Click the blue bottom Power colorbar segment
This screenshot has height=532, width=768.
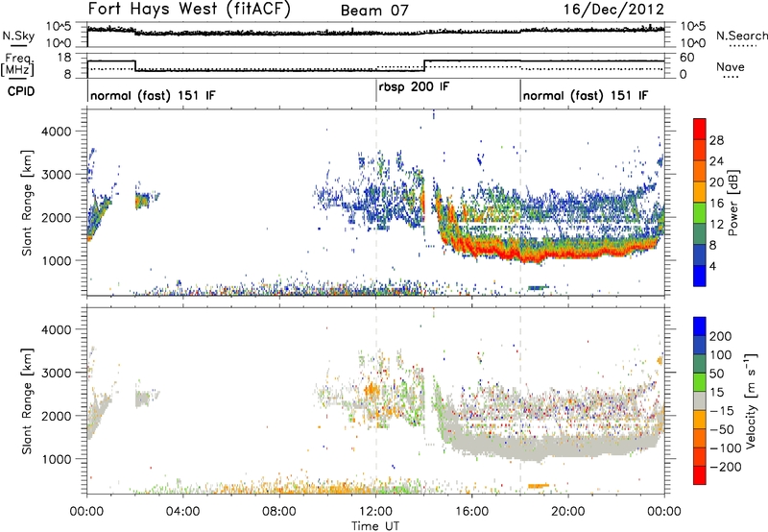pyautogui.click(x=700, y=276)
